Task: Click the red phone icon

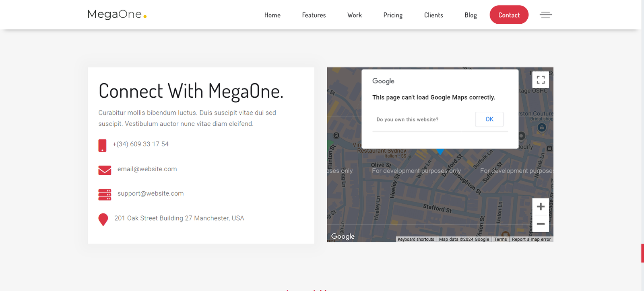Action: pos(102,145)
